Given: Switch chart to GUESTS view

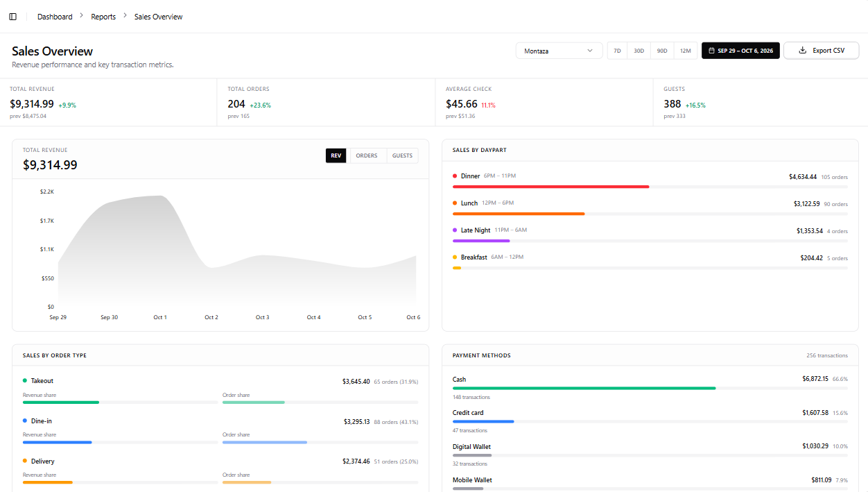Looking at the screenshot, I should click(x=403, y=155).
